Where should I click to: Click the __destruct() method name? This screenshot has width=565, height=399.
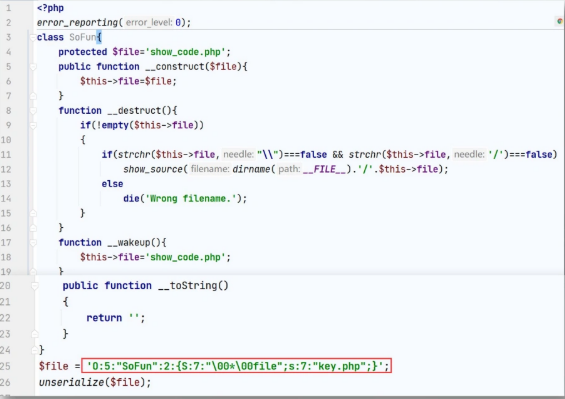click(x=139, y=111)
